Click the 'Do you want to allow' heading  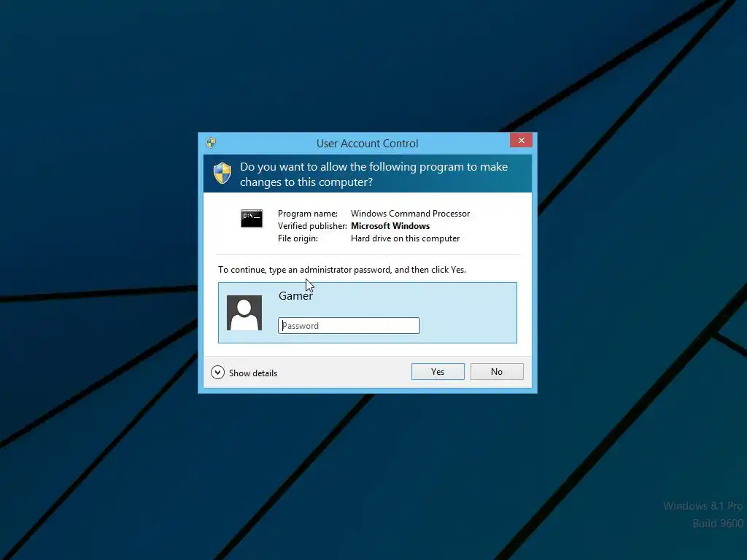click(x=374, y=174)
